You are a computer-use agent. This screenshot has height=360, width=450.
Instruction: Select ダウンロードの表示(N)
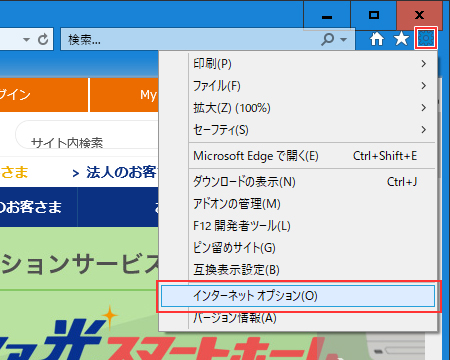pyautogui.click(x=313, y=182)
